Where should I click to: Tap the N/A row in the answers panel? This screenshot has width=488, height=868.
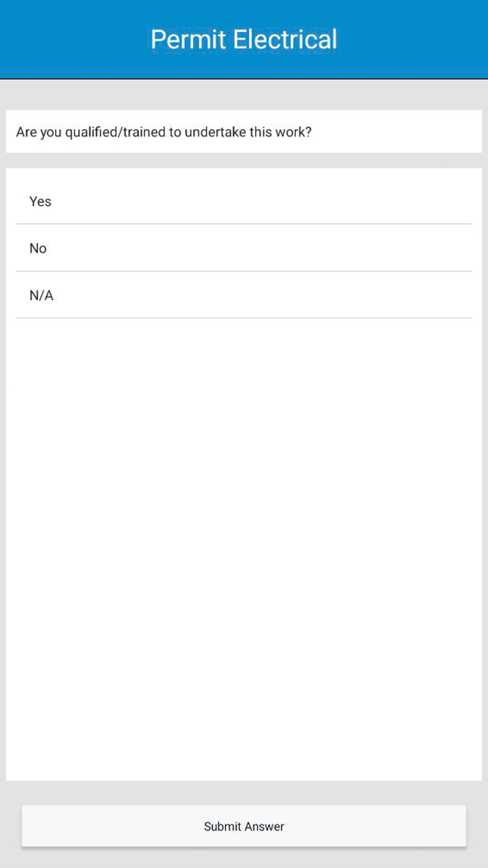click(244, 295)
